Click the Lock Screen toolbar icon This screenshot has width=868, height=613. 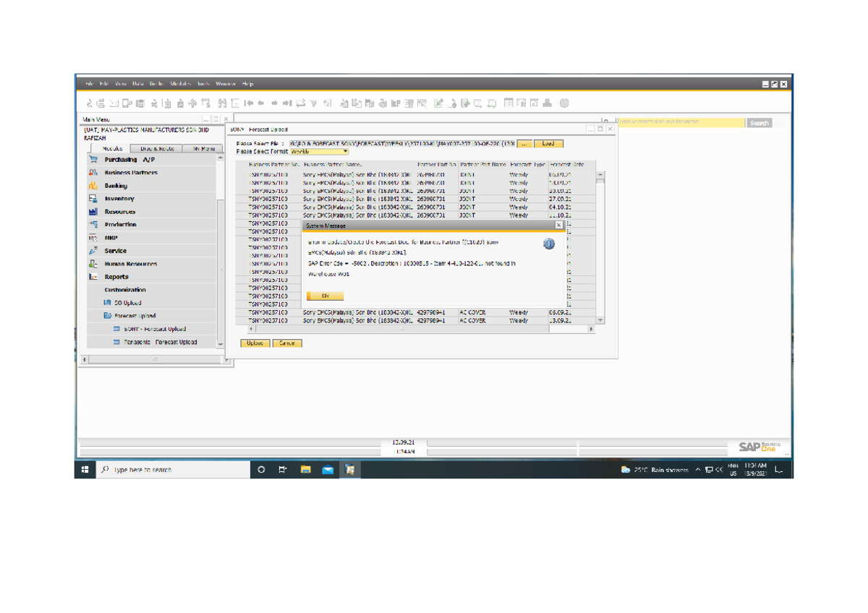tap(384, 102)
